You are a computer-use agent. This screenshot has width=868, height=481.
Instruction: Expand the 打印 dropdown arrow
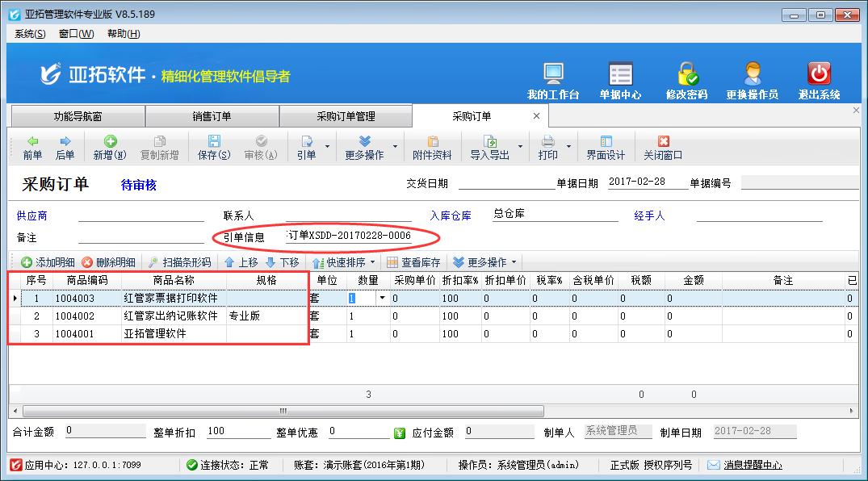pyautogui.click(x=569, y=148)
